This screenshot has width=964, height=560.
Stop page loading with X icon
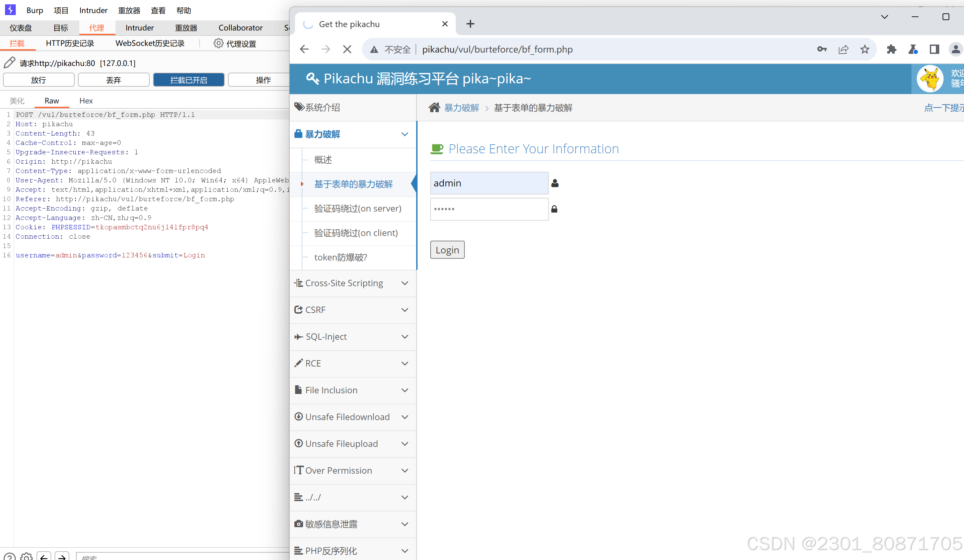(347, 49)
